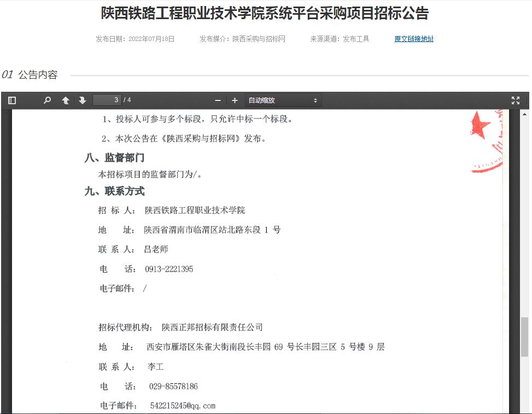Screen dimensions: 532x414
Task: Click the agency name 陕西正邦招标有限责任公司
Action: (212, 327)
